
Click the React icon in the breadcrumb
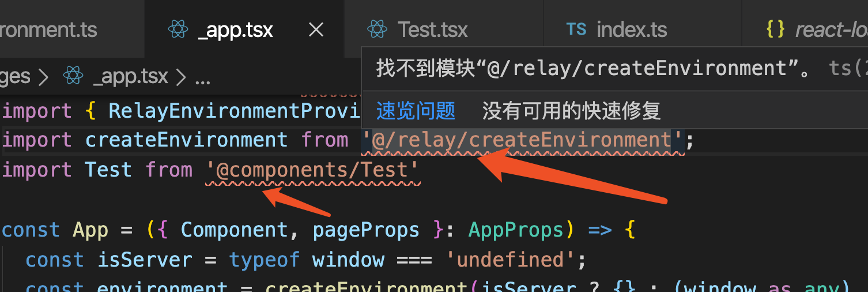tap(73, 76)
